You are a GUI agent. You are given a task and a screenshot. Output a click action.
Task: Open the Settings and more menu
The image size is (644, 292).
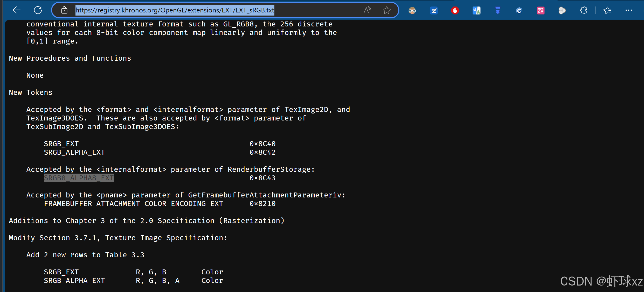(629, 10)
